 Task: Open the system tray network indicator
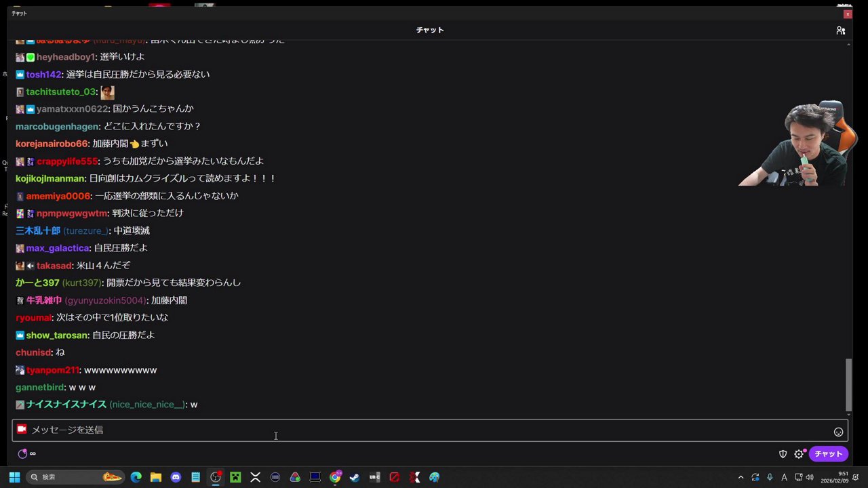pyautogui.click(x=798, y=477)
